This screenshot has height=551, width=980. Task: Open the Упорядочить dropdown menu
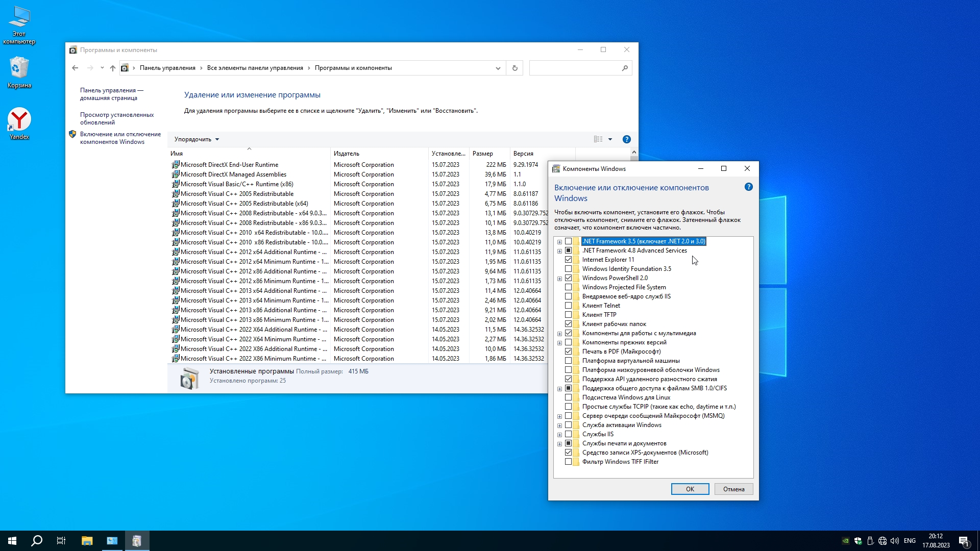click(197, 139)
